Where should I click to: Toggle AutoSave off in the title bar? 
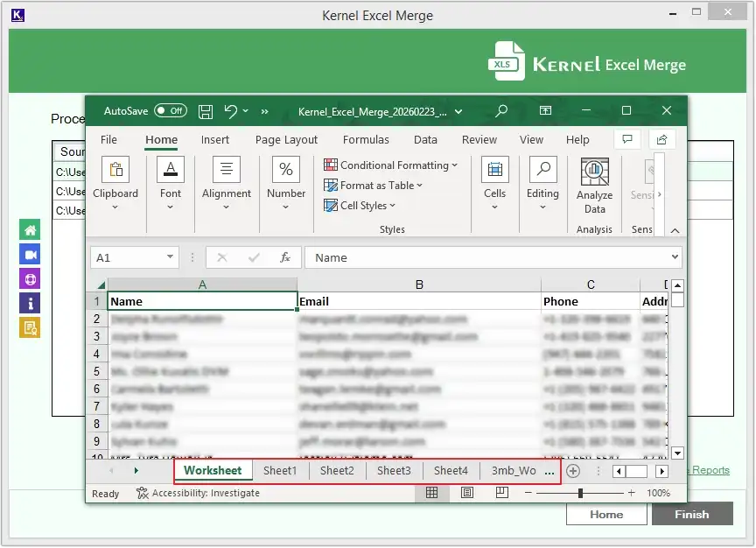[170, 110]
